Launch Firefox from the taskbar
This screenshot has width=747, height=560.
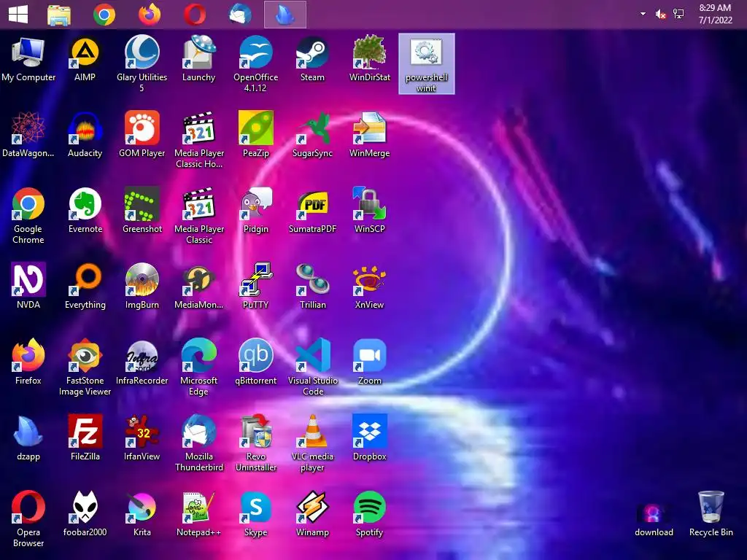150,15
